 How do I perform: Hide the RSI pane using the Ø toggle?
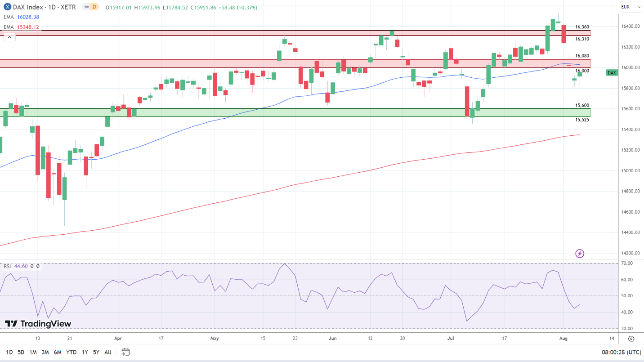38,266
